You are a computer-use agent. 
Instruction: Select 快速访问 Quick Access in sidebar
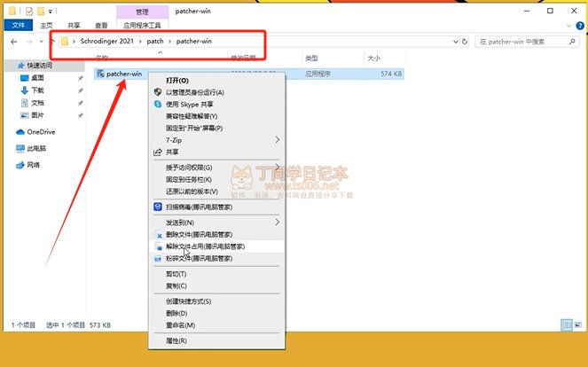point(39,66)
